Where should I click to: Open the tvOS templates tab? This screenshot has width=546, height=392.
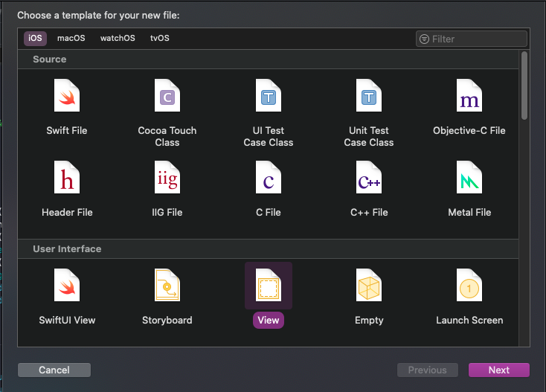[x=159, y=39]
